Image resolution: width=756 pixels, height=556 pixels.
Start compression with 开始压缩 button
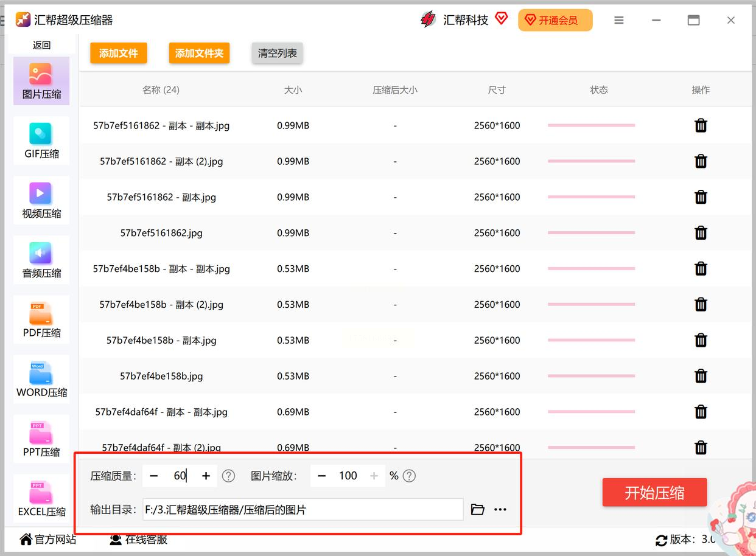coord(654,493)
